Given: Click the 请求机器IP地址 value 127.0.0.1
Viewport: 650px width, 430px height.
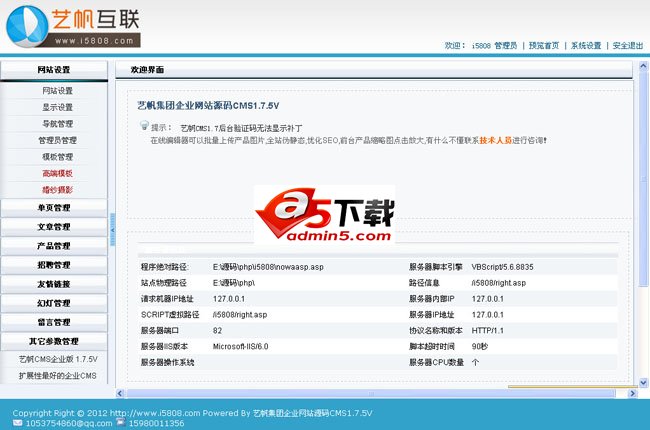Looking at the screenshot, I should click(229, 299).
